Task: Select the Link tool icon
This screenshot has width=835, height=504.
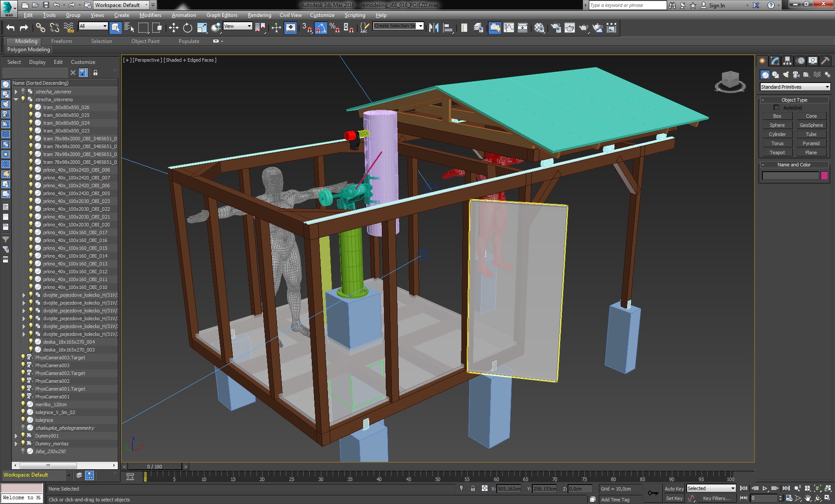Action: point(40,28)
